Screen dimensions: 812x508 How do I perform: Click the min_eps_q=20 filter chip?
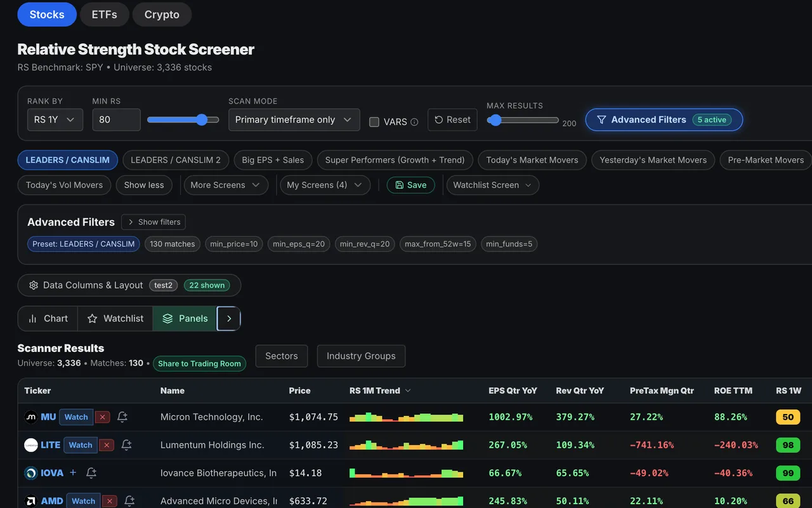point(299,244)
